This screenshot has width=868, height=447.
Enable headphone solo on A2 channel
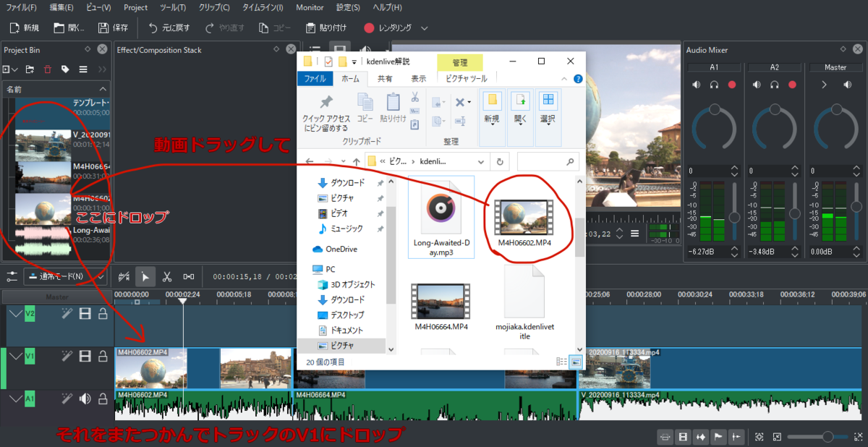[775, 85]
